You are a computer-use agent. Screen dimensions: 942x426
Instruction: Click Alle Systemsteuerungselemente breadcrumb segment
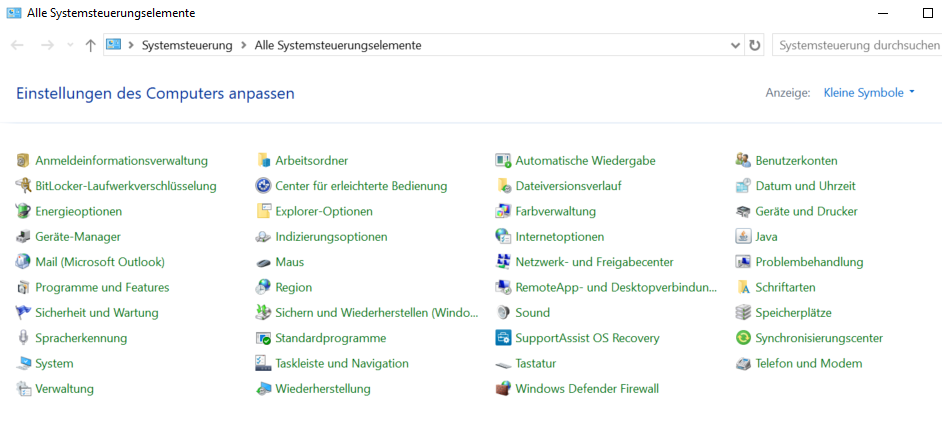tap(338, 45)
